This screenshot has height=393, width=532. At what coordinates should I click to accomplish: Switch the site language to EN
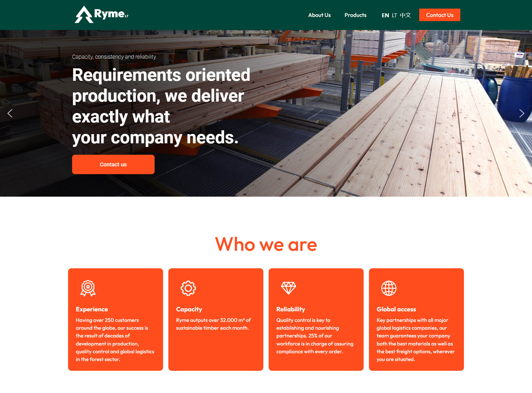click(x=385, y=15)
